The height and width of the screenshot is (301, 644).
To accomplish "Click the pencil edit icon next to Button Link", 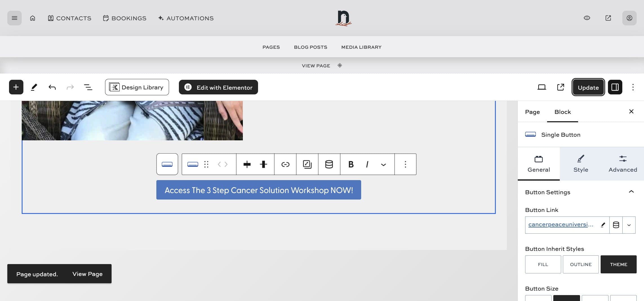I will coord(603,225).
